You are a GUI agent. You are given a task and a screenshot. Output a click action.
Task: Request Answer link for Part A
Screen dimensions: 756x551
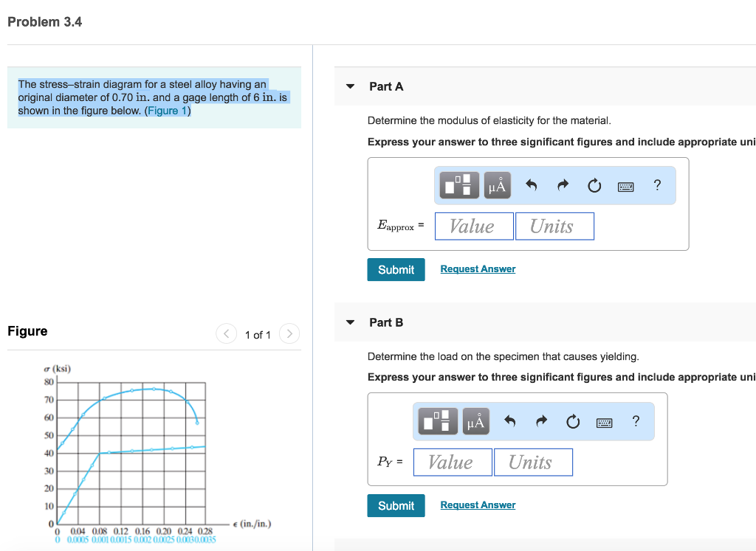click(x=478, y=268)
